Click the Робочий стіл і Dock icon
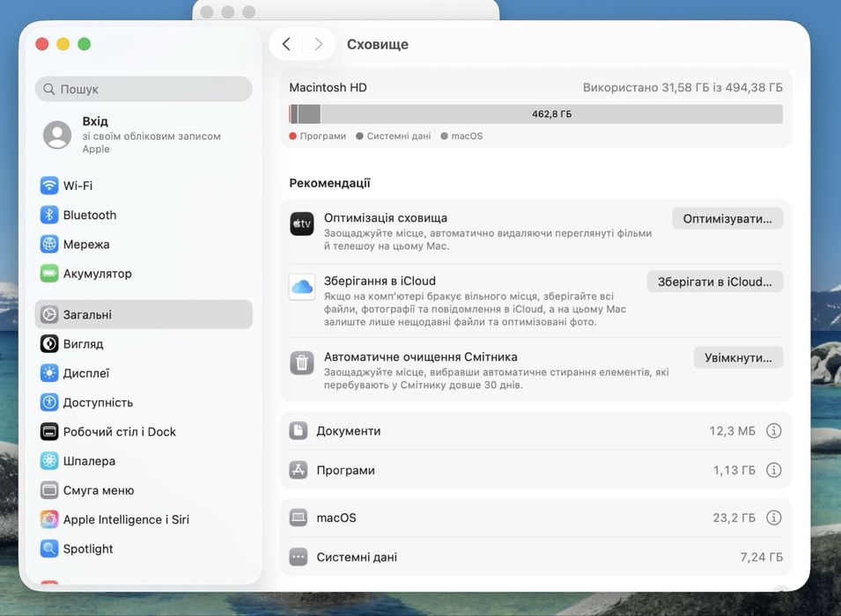 coord(49,431)
